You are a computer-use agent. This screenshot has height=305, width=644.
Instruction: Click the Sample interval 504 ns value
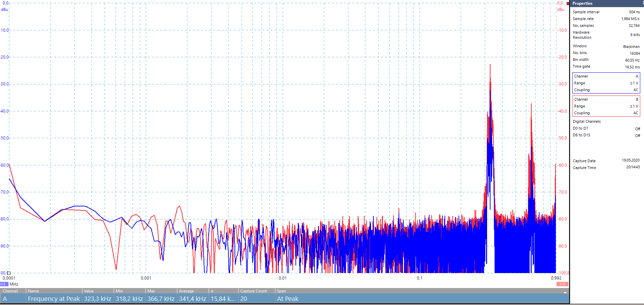pyautogui.click(x=634, y=12)
